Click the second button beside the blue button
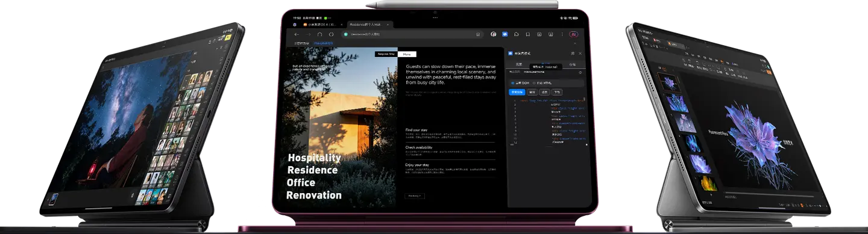Image resolution: width=868 pixels, height=234 pixels. pyautogui.click(x=532, y=92)
